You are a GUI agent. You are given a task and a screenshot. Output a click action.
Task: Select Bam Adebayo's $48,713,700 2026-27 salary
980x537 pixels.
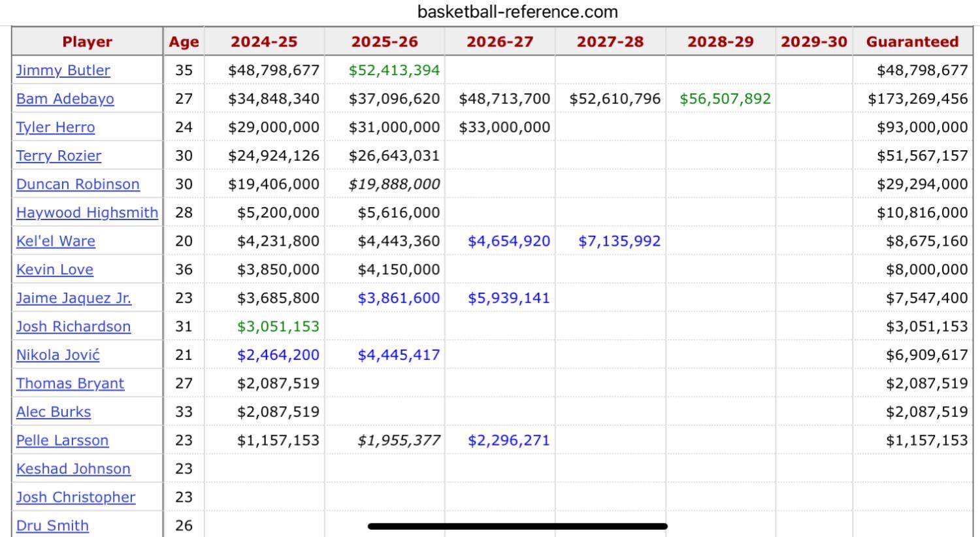tap(504, 99)
